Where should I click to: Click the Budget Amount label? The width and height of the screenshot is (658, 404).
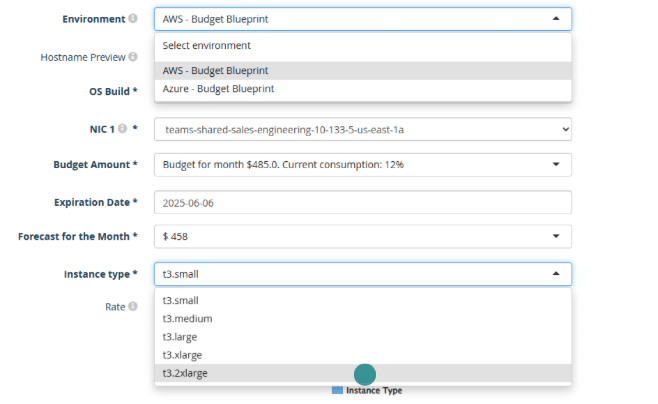[95, 164]
